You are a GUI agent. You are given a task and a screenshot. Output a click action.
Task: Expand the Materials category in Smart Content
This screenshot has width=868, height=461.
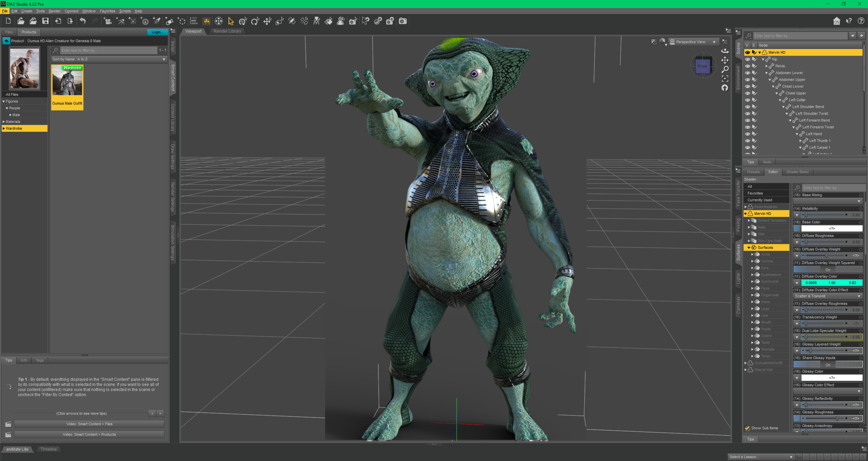pos(4,122)
